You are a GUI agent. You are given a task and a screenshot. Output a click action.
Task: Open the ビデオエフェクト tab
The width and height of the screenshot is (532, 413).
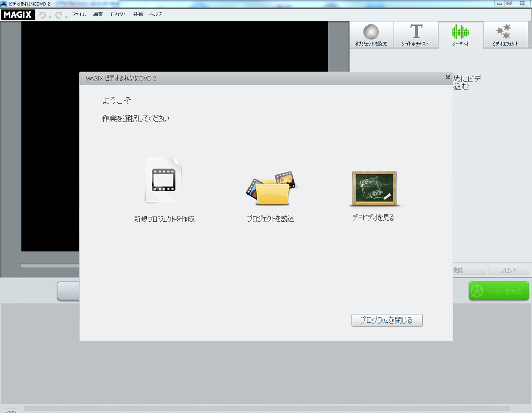tap(505, 35)
